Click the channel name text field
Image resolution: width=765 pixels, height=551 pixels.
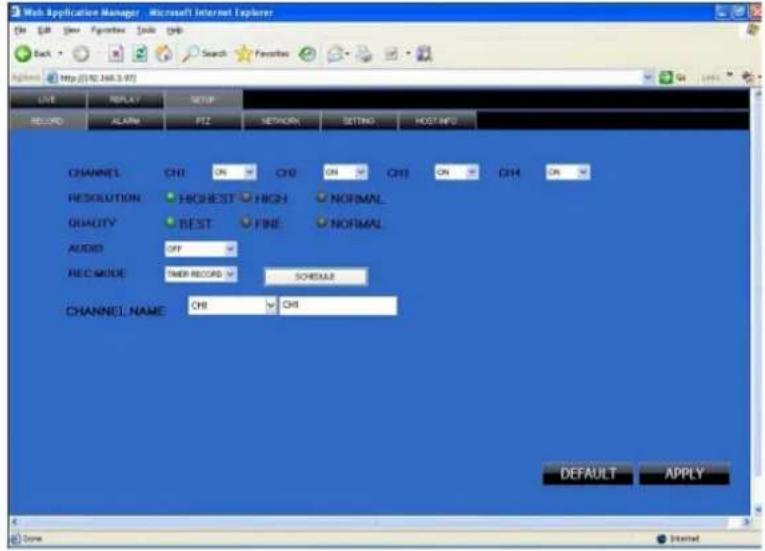pos(337,307)
